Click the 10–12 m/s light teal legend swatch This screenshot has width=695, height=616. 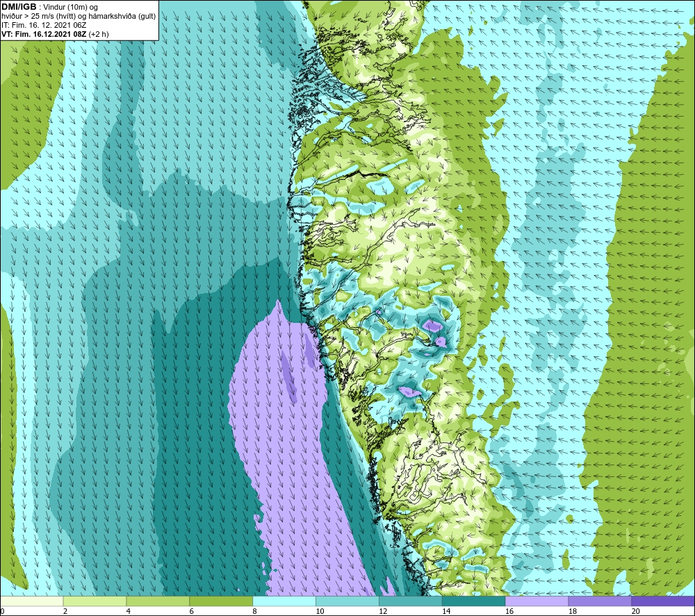point(347,601)
